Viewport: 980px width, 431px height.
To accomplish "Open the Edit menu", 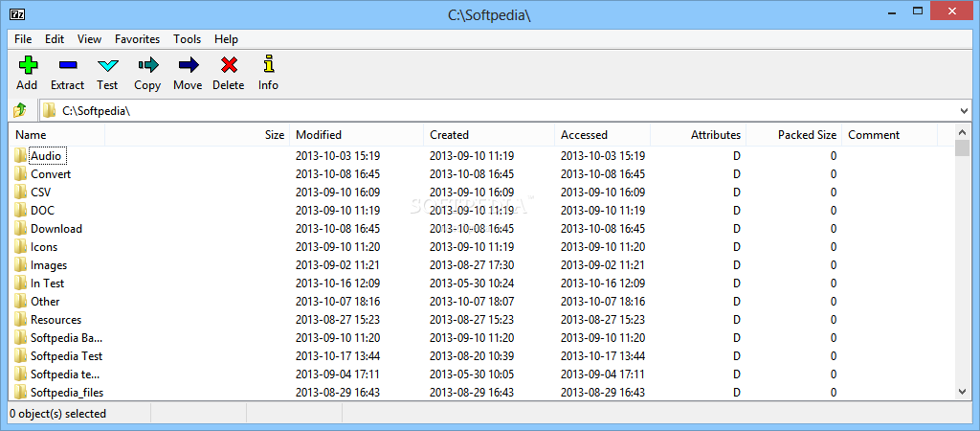I will pos(55,38).
